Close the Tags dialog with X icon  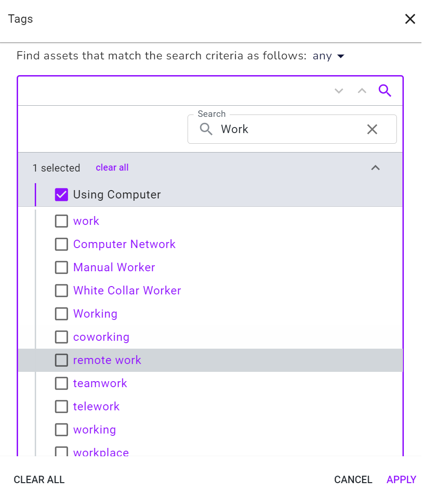point(410,19)
